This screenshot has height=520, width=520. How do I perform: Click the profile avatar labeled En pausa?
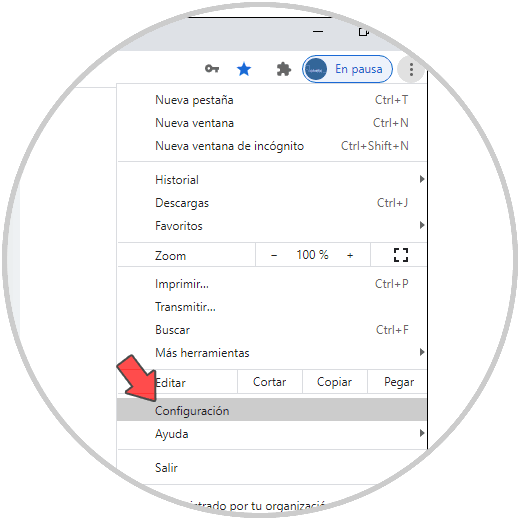coord(347,69)
